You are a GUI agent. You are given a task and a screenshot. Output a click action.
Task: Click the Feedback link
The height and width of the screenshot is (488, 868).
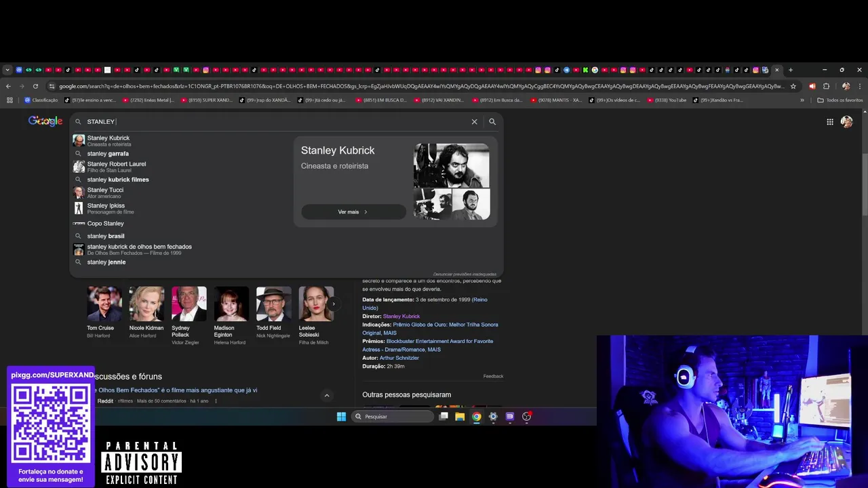click(x=493, y=376)
